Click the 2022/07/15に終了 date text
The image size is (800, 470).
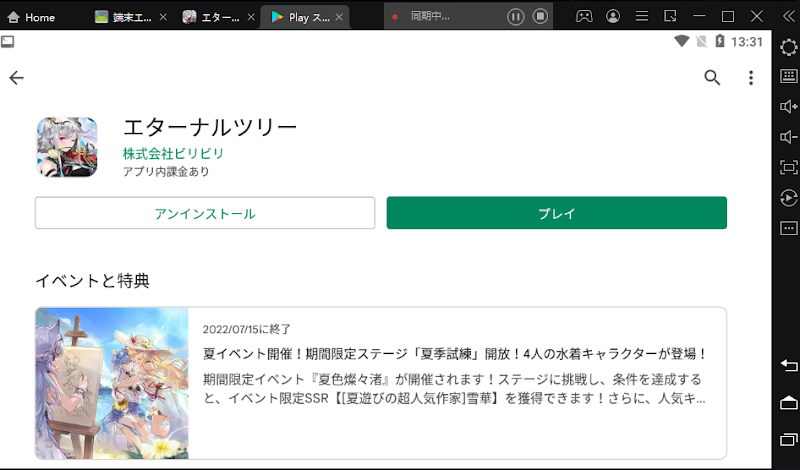(247, 329)
